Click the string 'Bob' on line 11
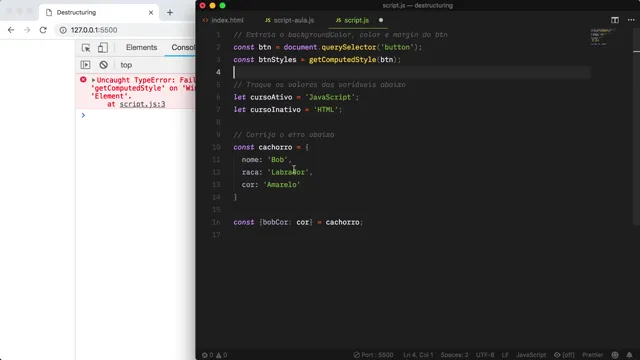 pos(277,160)
